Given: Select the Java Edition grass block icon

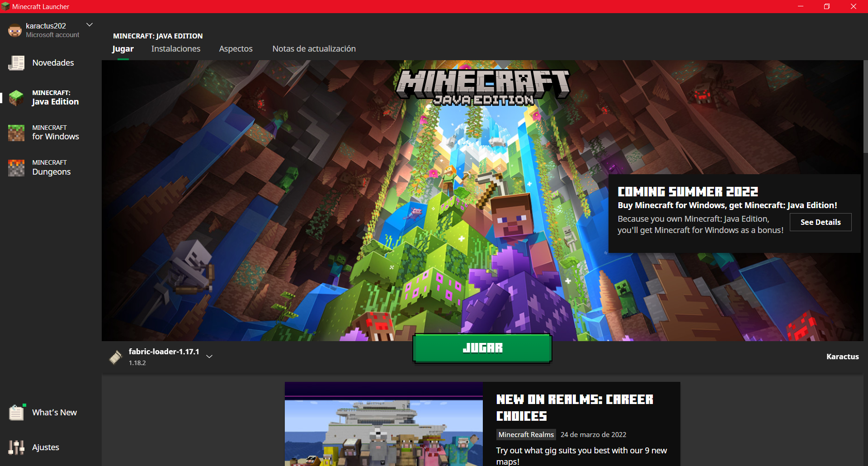Looking at the screenshot, I should point(16,98).
